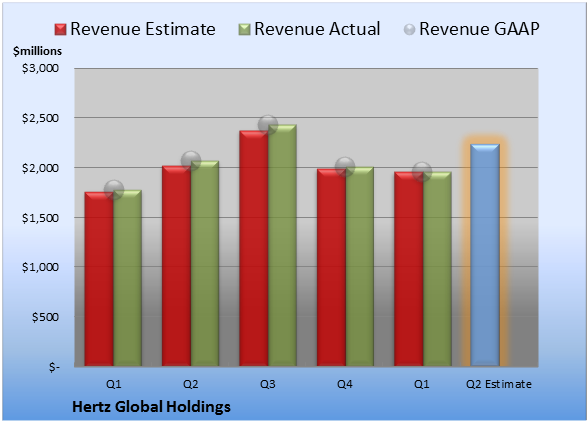Click the '$2,000' axis value
The height and width of the screenshot is (422, 588).
[40, 168]
